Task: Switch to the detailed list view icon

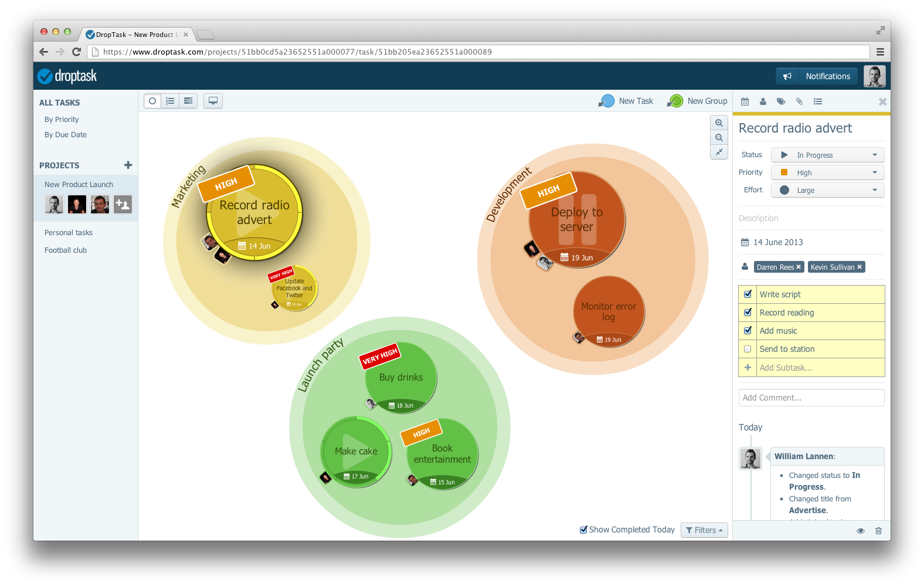Action: point(188,101)
